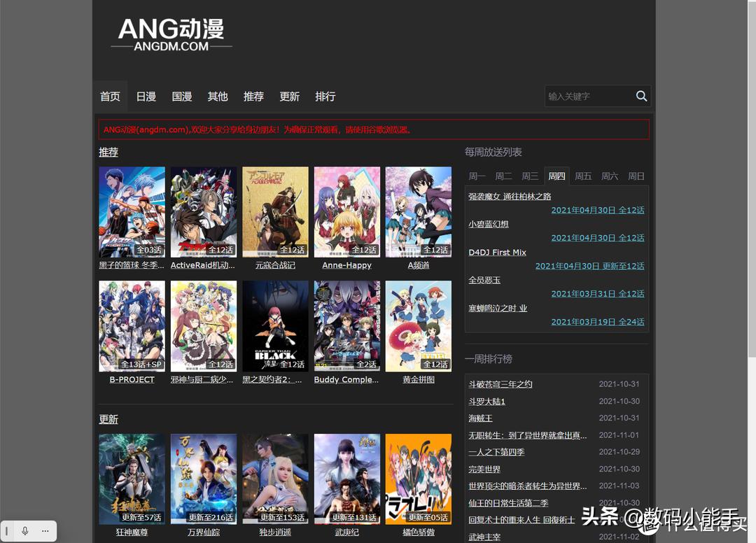Viewport: 756px width, 543px height.
Task: Open the Anne-Happy anime link
Action: point(346,265)
